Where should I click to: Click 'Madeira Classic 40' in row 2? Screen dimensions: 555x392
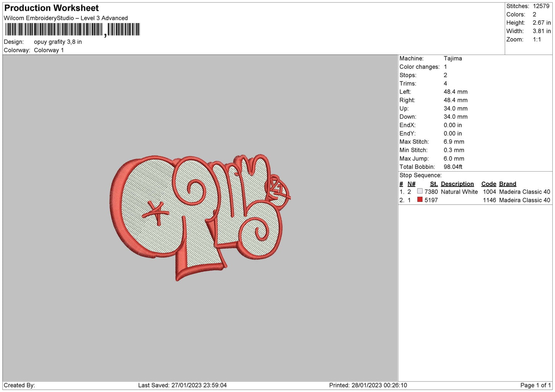[524, 200]
